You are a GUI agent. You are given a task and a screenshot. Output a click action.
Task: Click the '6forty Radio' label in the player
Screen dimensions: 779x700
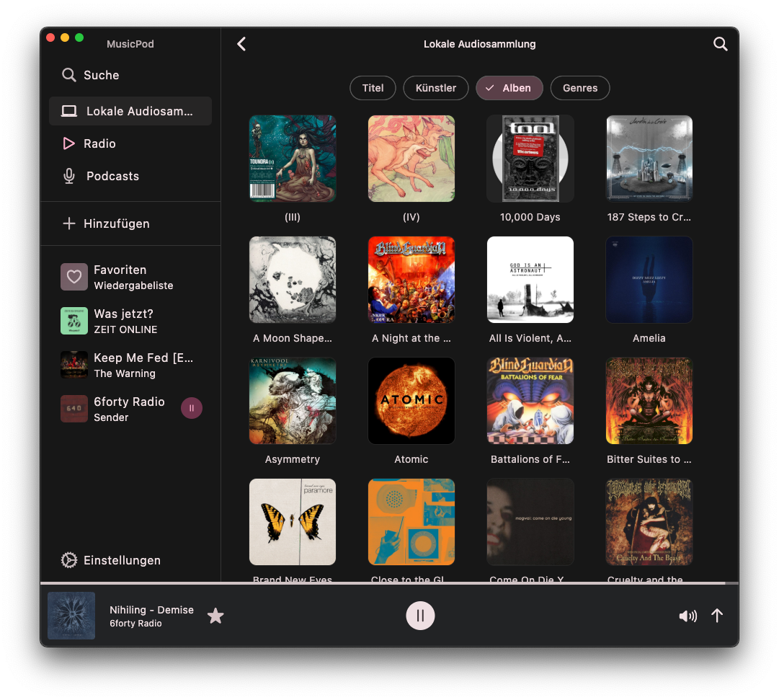tap(135, 624)
